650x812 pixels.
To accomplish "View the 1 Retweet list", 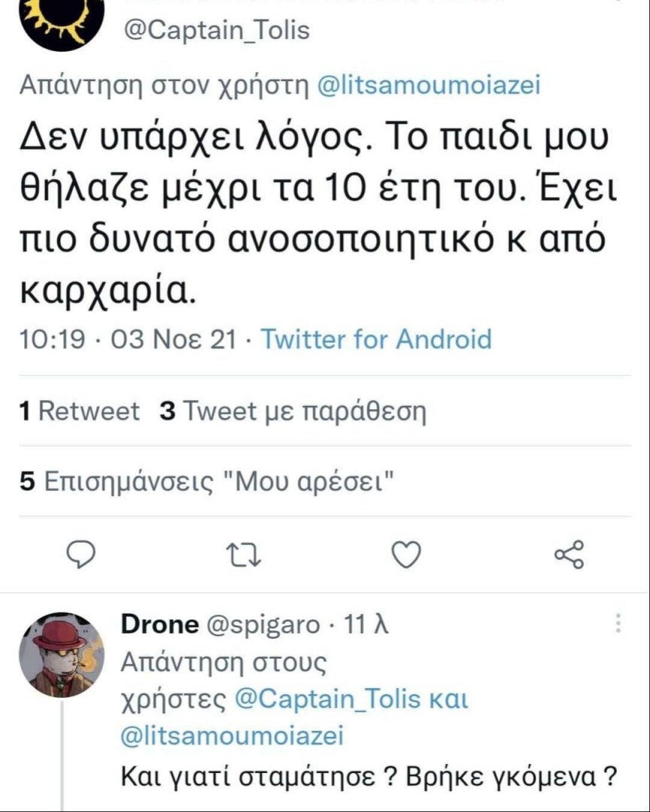I will (x=80, y=411).
